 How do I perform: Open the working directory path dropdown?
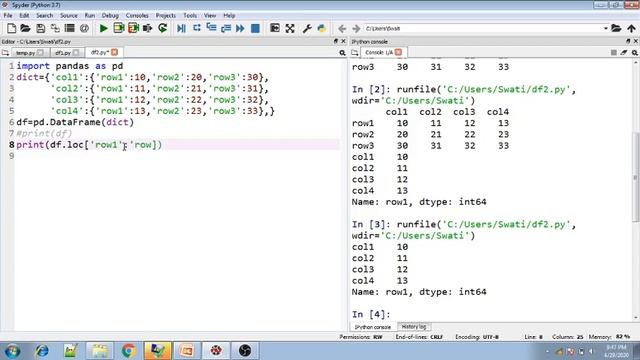pos(606,29)
